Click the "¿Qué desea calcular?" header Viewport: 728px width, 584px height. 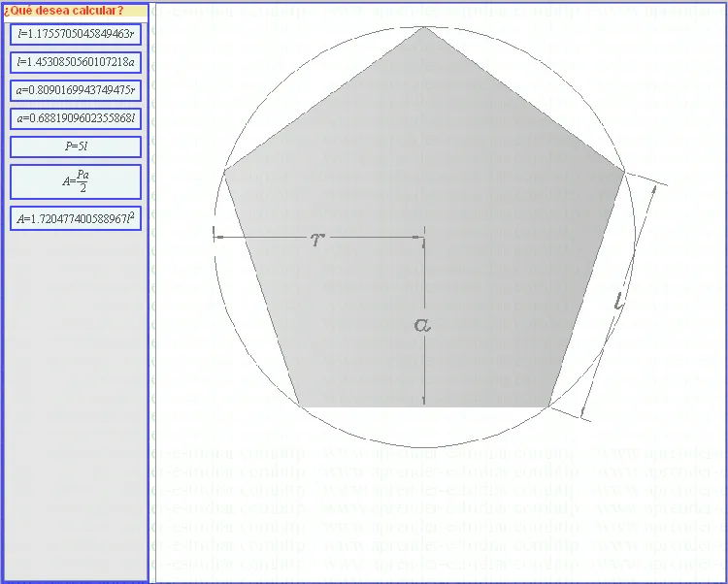[64, 11]
